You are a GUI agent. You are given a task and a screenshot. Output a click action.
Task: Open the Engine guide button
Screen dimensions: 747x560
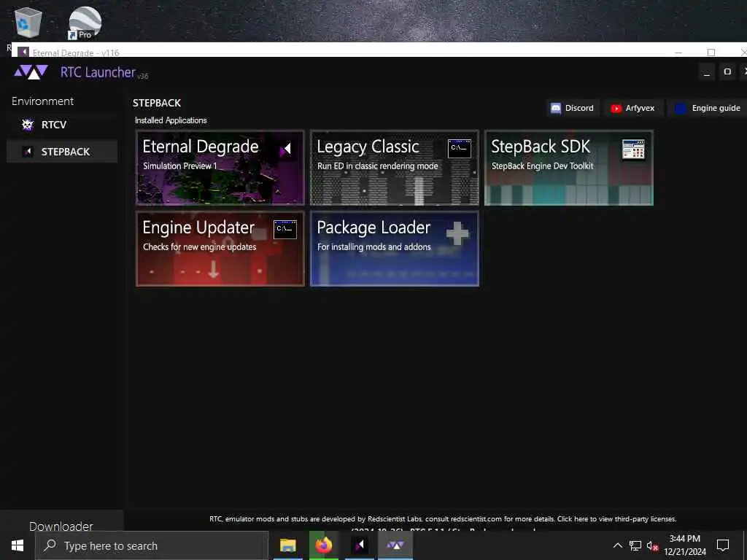[708, 108]
